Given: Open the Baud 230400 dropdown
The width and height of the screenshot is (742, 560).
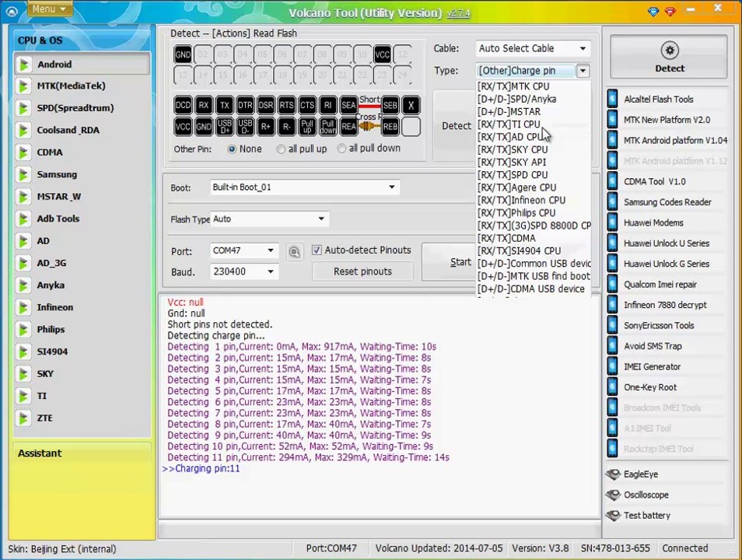Looking at the screenshot, I should coord(243,271).
